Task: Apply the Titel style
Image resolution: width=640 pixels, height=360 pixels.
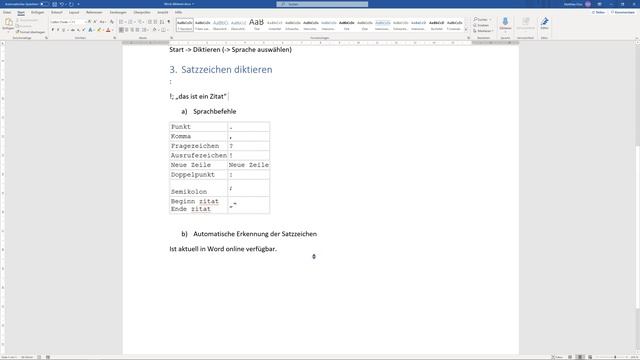Action: [256, 24]
